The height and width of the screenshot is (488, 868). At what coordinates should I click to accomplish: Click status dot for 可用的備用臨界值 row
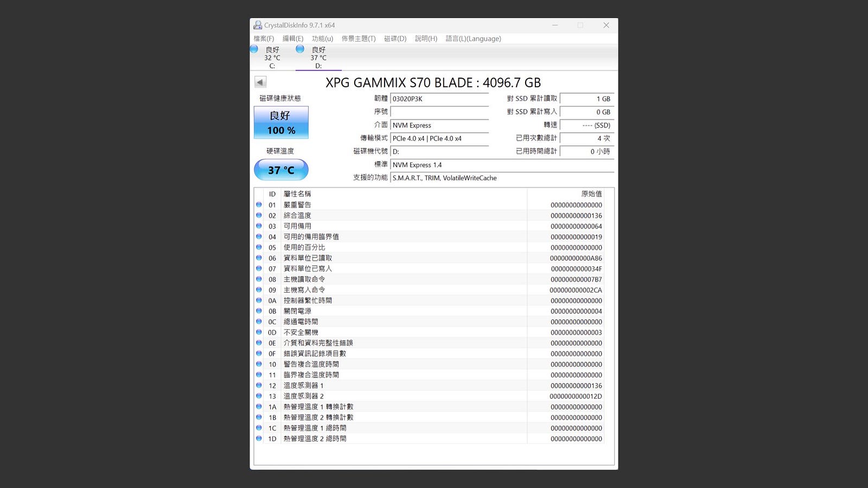tap(259, 236)
